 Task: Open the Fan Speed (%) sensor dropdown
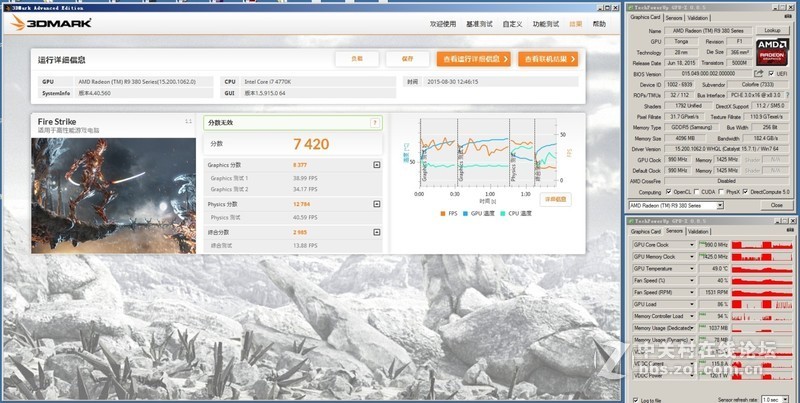coord(692,281)
